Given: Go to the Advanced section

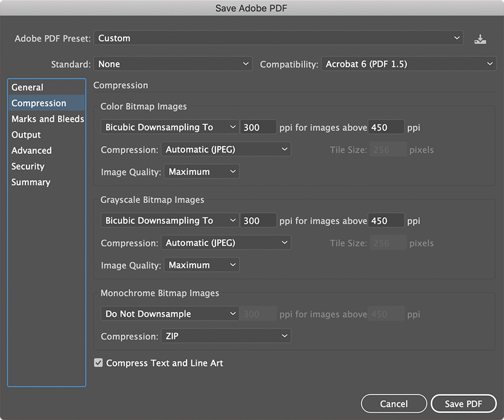Looking at the screenshot, I should 31,150.
